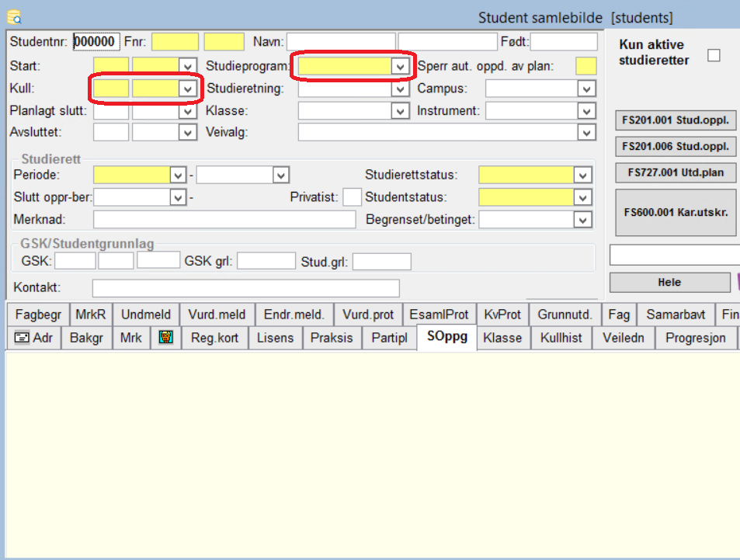Viewport: 740px width, 560px height.
Task: Switch to the Fagbegr tab
Action: coord(38,315)
